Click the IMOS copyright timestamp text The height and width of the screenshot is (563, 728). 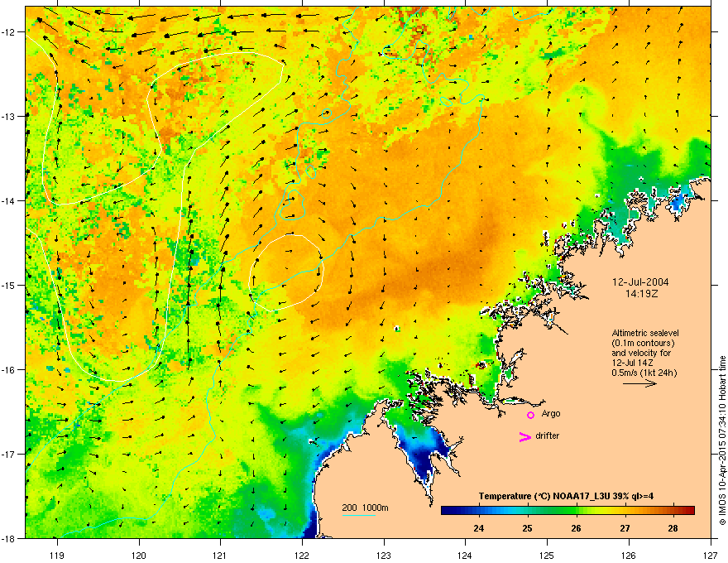(722, 440)
